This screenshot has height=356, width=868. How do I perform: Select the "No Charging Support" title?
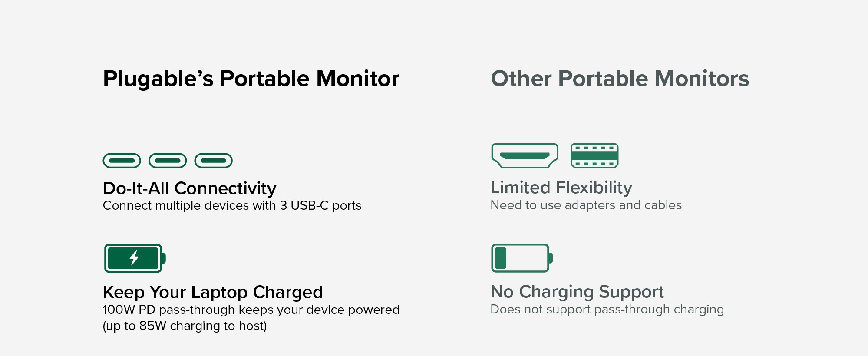[x=577, y=292]
